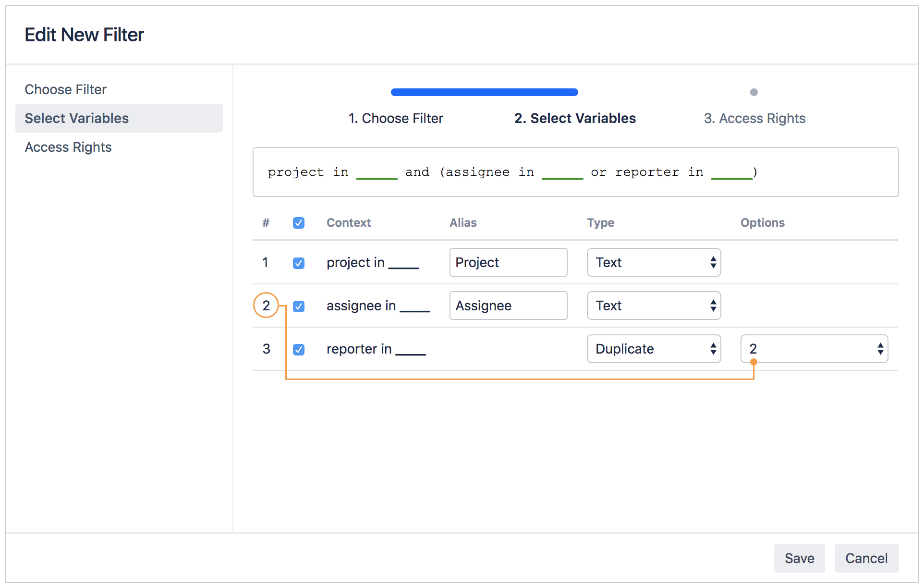Screen dimensions: 924x588
Task: Open Type dropdown for project row
Action: (x=654, y=262)
